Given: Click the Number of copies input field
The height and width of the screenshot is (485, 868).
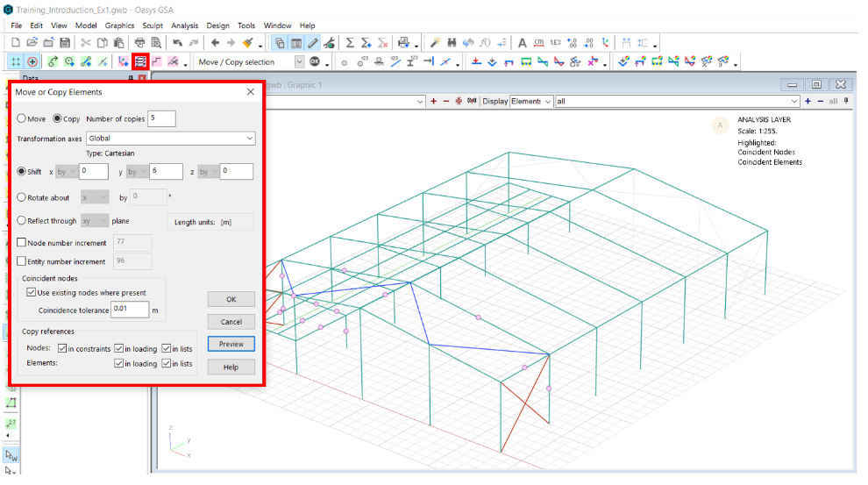Looking at the screenshot, I should click(x=162, y=118).
